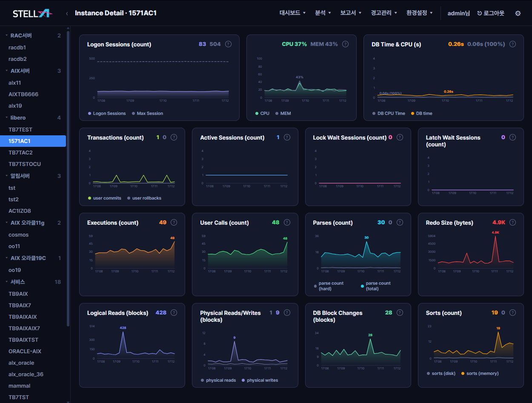Toggle physical writes legend series

(260, 380)
